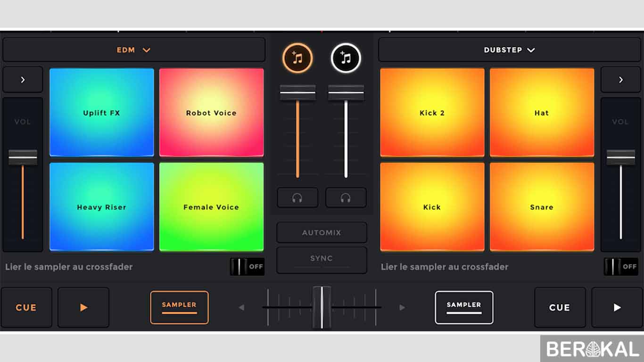Open the DUBSTEP sample pack dropdown
This screenshot has height=362, width=644.
pyautogui.click(x=509, y=50)
